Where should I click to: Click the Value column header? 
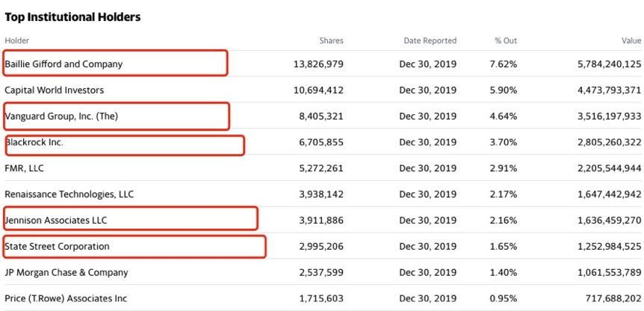[631, 40]
